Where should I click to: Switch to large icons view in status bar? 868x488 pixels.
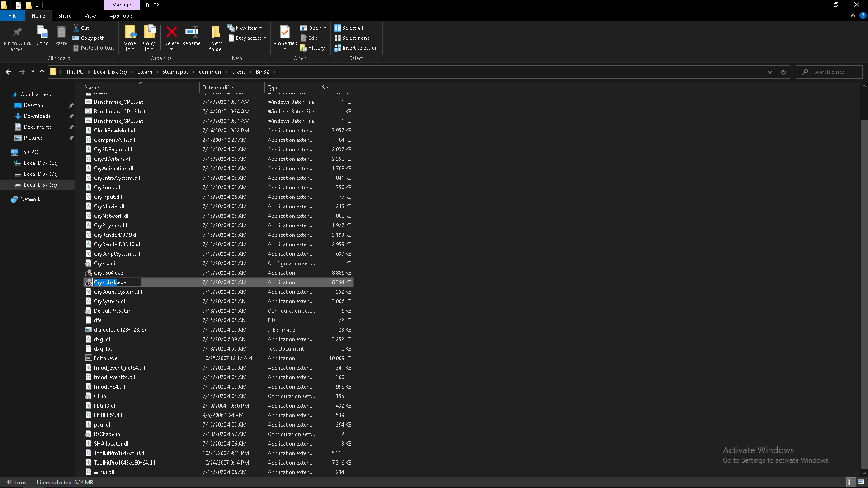(861, 482)
